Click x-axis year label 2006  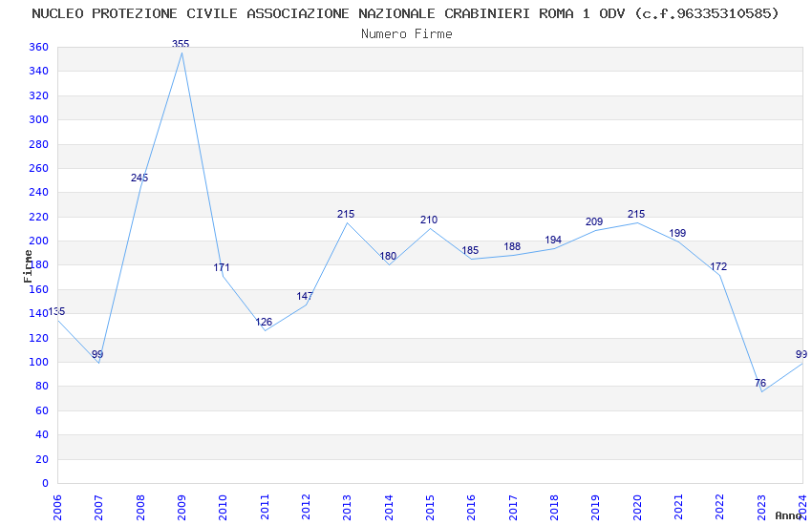click(x=57, y=507)
